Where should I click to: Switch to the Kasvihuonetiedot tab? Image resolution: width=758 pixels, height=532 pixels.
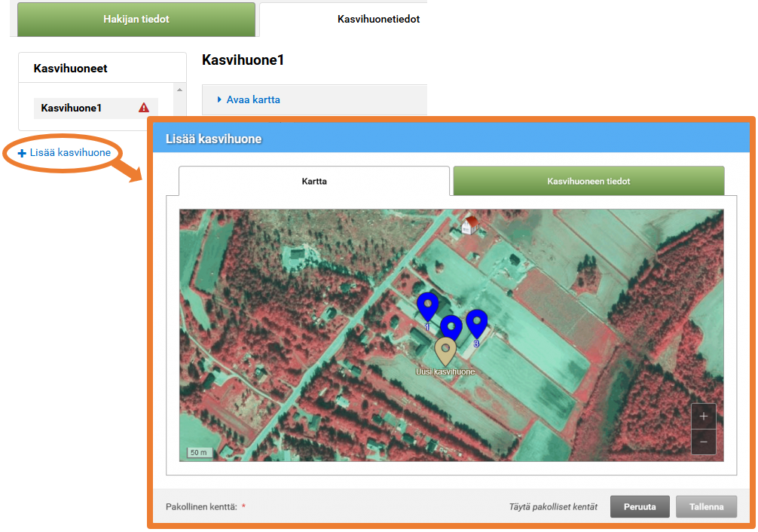pos(378,19)
